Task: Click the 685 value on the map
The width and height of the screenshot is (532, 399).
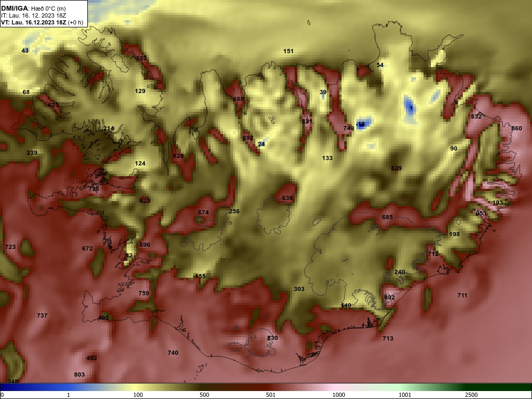Action: point(387,217)
